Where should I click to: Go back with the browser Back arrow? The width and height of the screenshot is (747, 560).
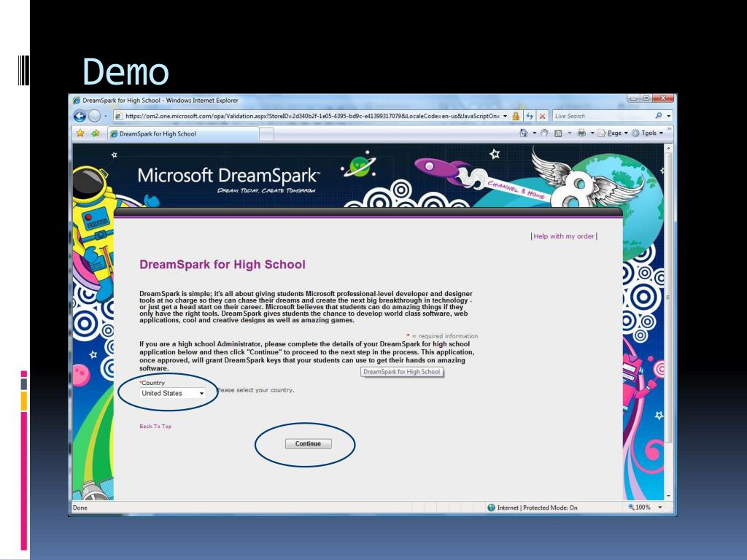coord(80,116)
